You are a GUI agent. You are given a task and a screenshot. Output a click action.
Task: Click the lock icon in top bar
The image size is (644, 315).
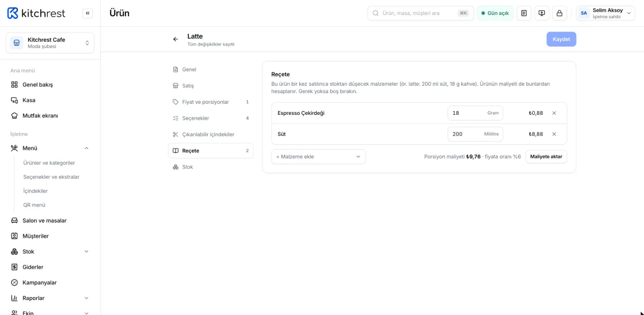(559, 13)
